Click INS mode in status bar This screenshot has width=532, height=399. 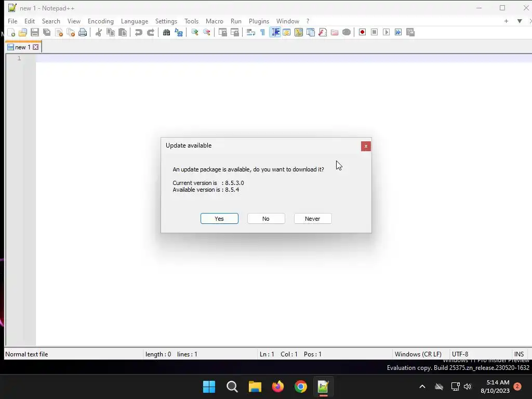point(519,354)
